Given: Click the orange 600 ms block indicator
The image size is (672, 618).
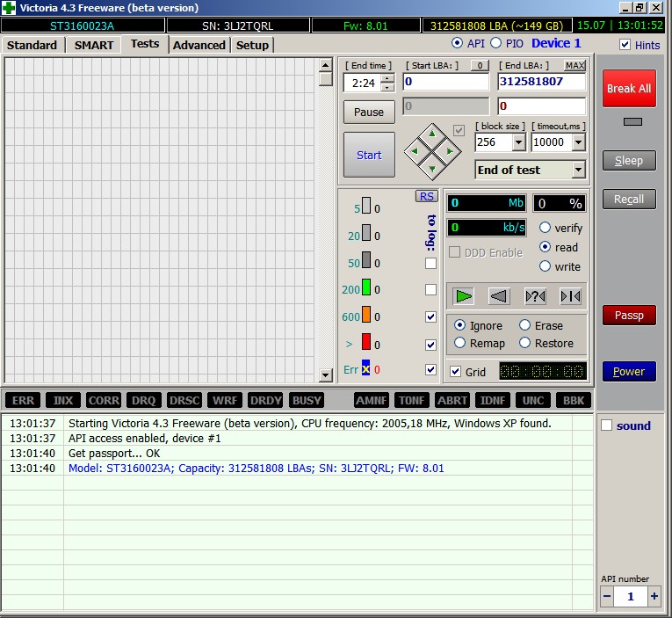Looking at the screenshot, I should coord(366,314).
